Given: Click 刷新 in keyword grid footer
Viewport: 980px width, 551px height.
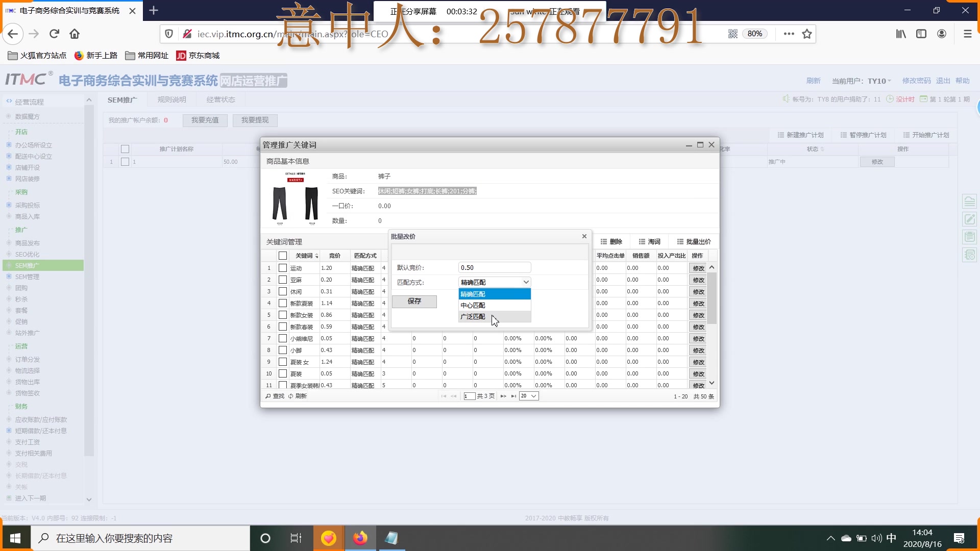Looking at the screenshot, I should [x=298, y=396].
